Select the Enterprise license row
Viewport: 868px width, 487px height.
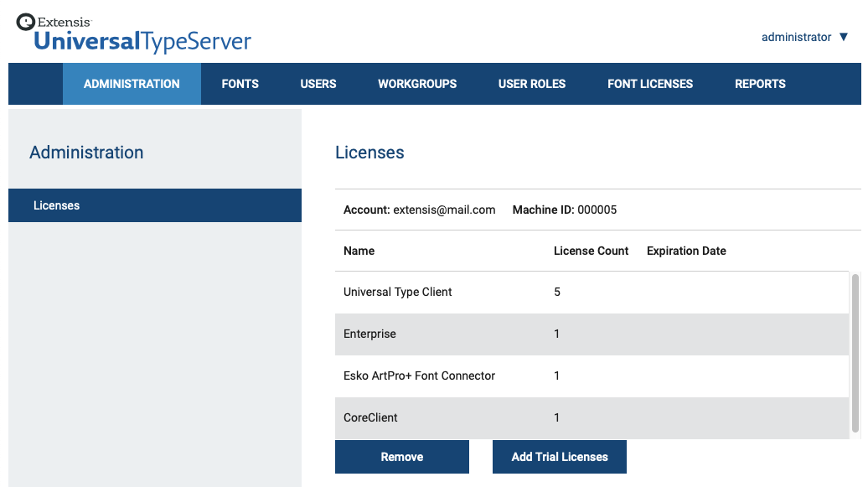pos(503,334)
